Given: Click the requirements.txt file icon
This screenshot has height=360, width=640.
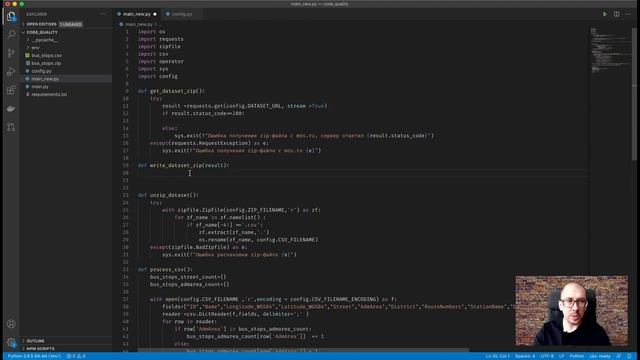Looking at the screenshot, I should (27, 94).
